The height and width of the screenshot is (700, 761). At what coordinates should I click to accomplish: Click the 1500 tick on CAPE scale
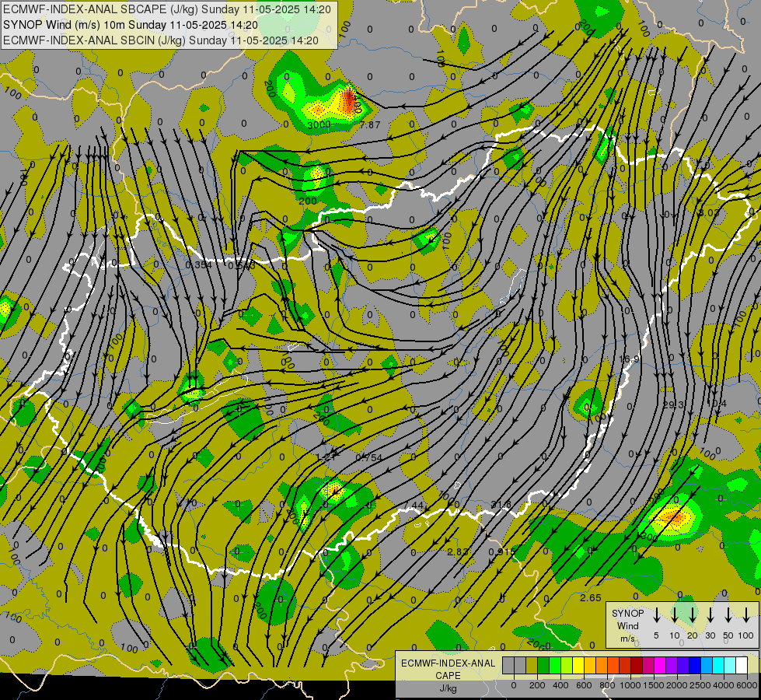(654, 685)
